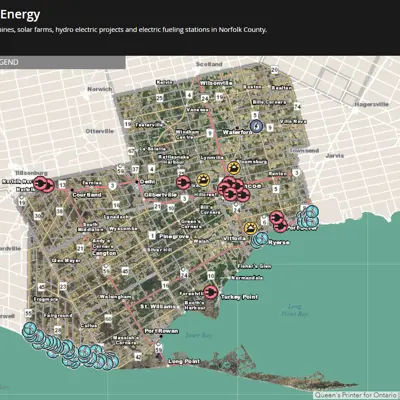Click the Waterford town label

pos(237,132)
